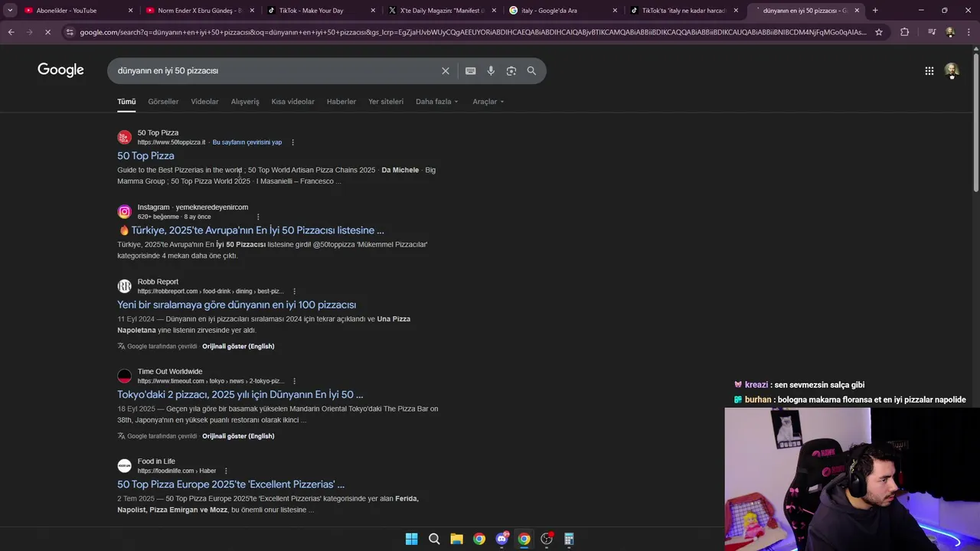Open the Google account avatar on the page
This screenshot has width=980, height=551.
click(952, 70)
